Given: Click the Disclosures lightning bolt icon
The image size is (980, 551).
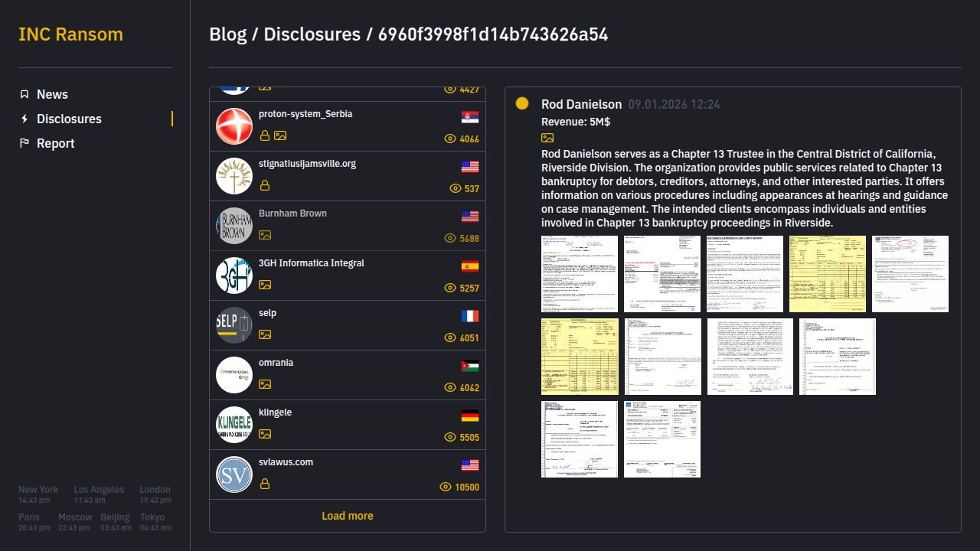Looking at the screenshot, I should coord(24,119).
